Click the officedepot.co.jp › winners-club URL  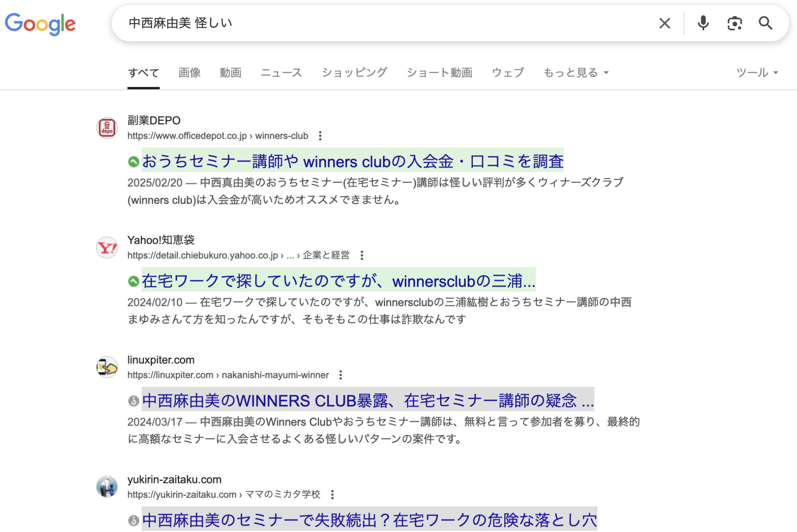tap(218, 136)
